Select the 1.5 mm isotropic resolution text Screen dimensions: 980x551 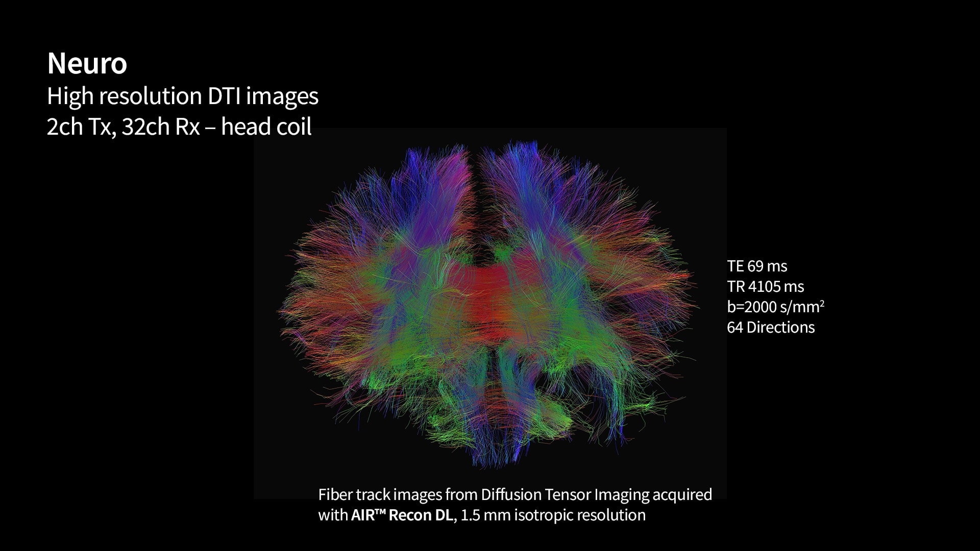(553, 515)
